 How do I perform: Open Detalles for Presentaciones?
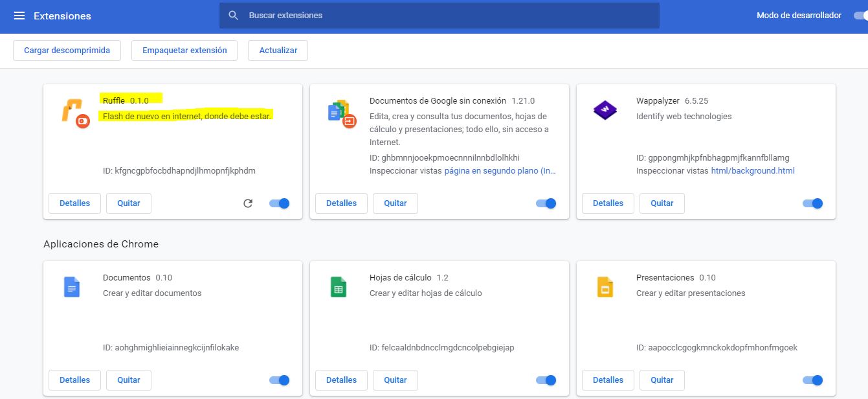click(x=608, y=380)
